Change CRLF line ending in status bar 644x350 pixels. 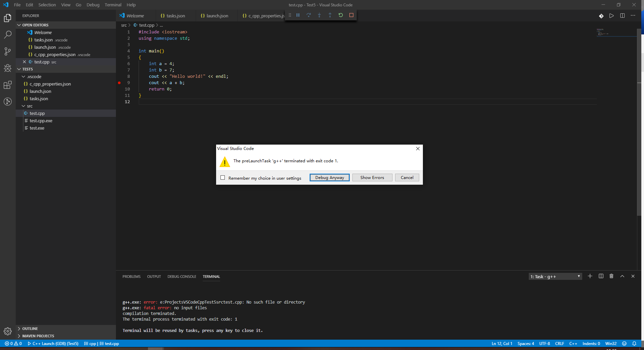tap(559, 344)
